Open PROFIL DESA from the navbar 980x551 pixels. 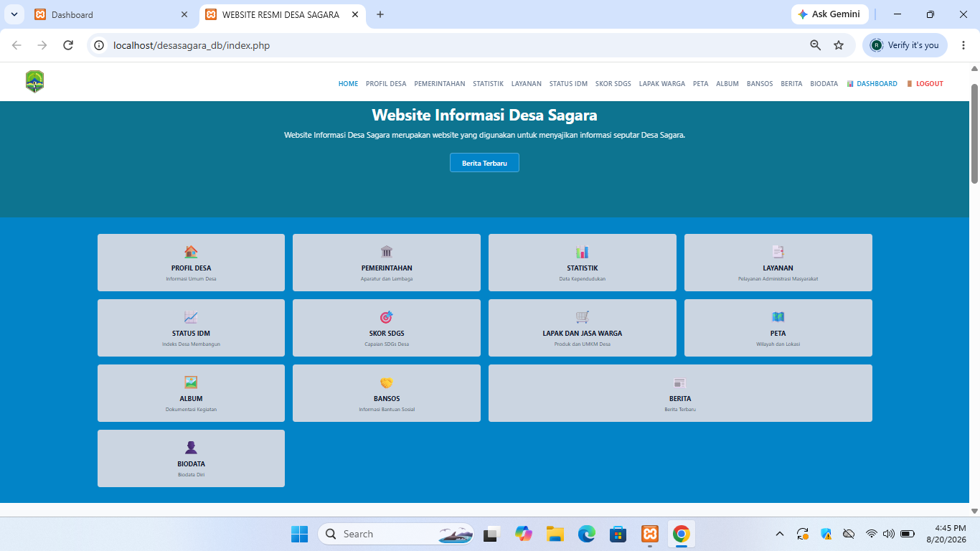click(x=386, y=84)
